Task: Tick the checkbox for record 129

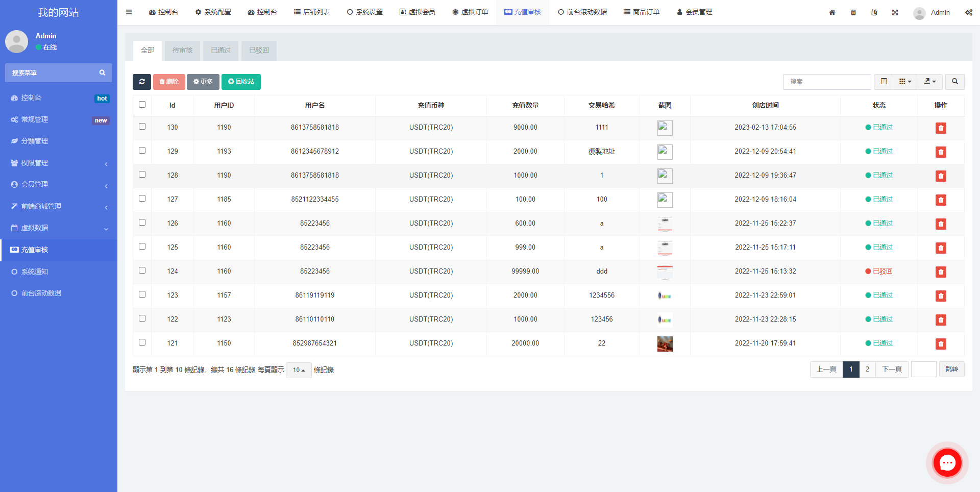Action: (x=142, y=151)
